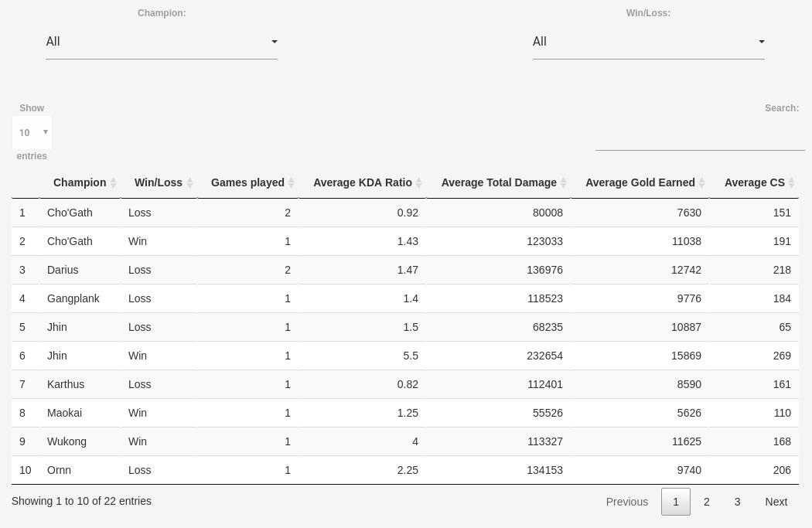
Task: Open the Win/Loss filter dropdown
Action: tap(648, 42)
